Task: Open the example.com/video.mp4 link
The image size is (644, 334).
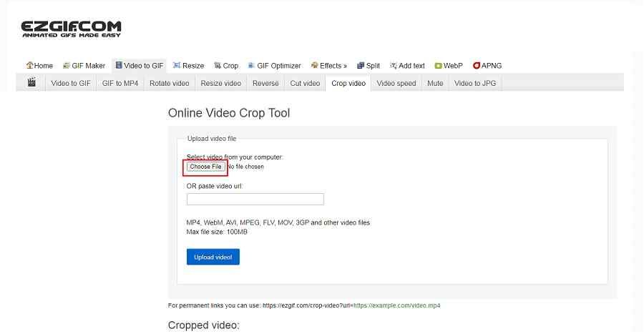Action: coord(396,305)
